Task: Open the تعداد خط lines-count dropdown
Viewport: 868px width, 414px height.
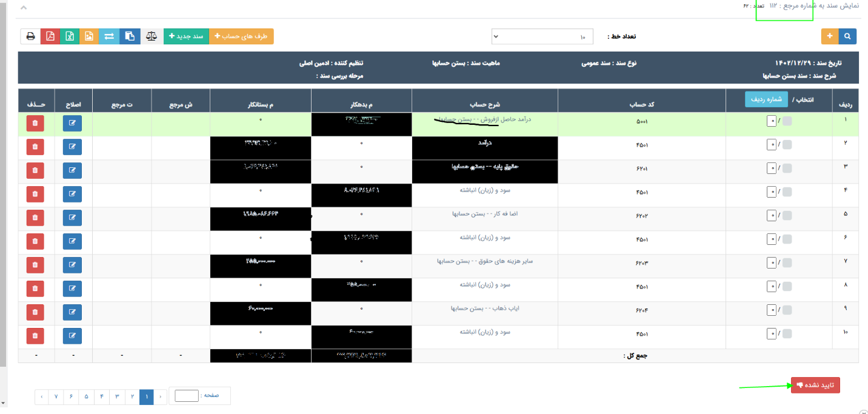Action: [x=542, y=36]
